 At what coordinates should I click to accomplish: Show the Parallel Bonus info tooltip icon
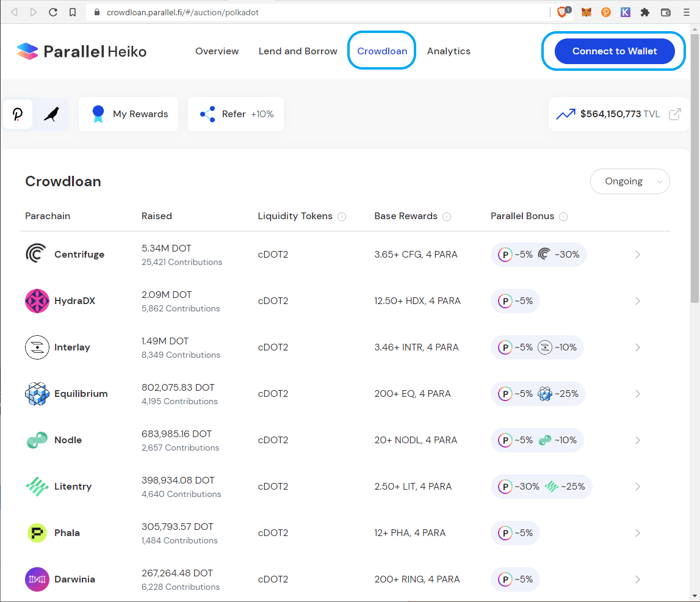(563, 217)
